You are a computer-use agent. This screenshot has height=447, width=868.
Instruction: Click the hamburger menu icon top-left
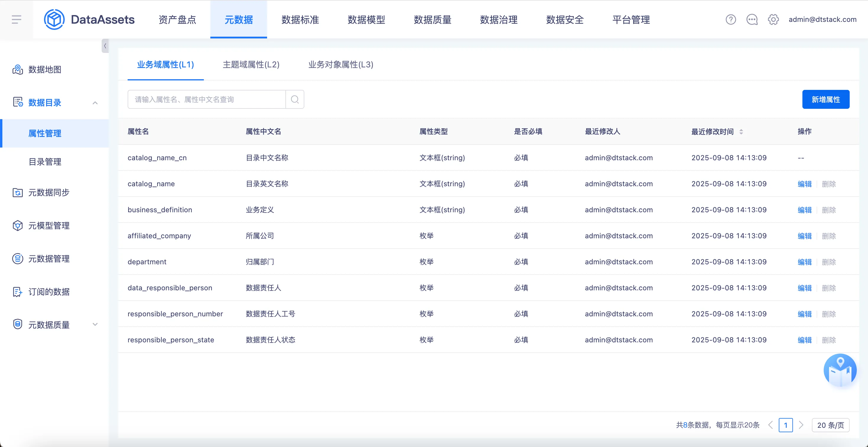click(16, 19)
